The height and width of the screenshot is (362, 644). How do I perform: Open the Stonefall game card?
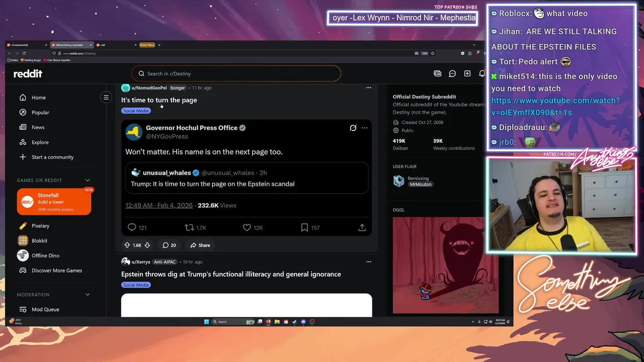[x=54, y=202]
